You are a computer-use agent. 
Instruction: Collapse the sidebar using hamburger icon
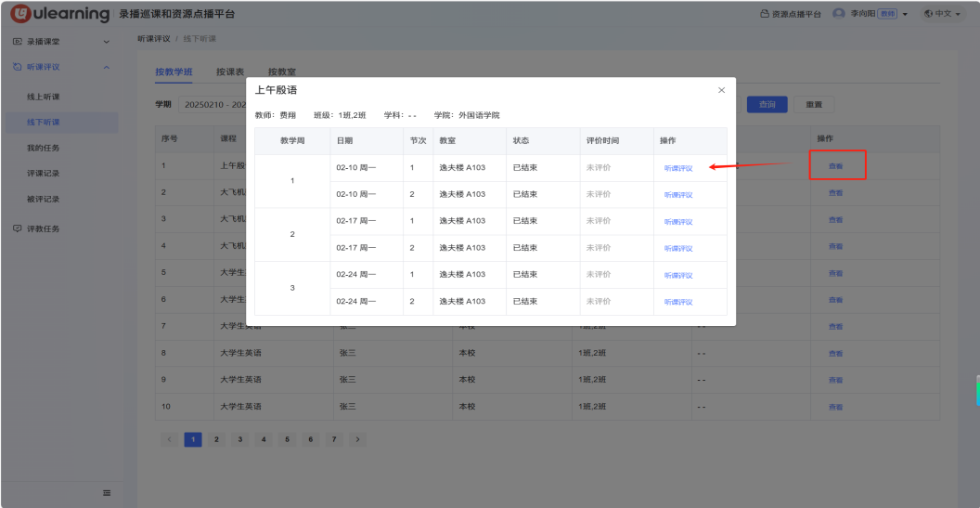coord(107,492)
